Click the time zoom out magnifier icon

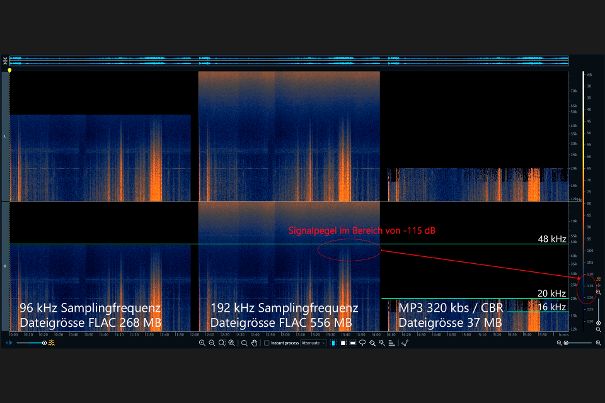click(x=212, y=343)
